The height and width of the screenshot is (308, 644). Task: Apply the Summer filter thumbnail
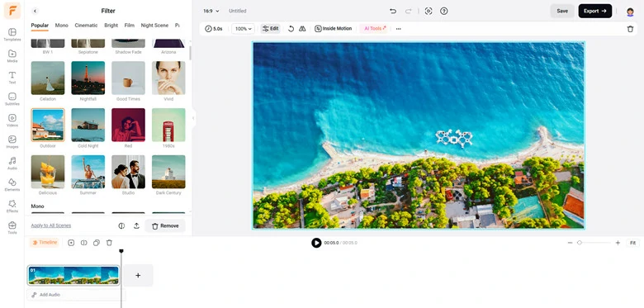[88, 172]
